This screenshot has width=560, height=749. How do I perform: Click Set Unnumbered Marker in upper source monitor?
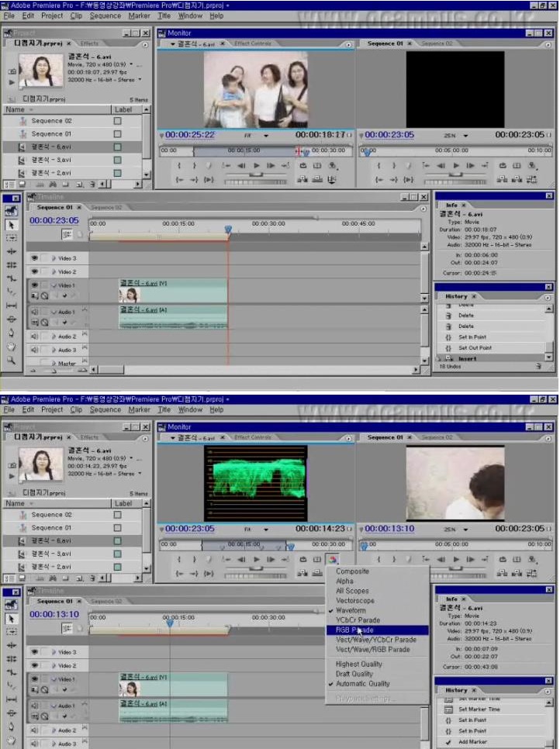(209, 166)
